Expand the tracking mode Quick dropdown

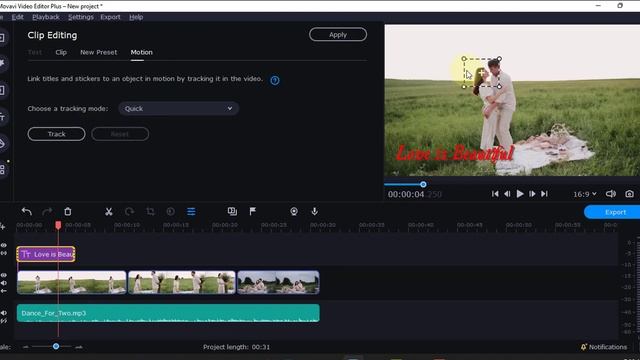(x=178, y=109)
